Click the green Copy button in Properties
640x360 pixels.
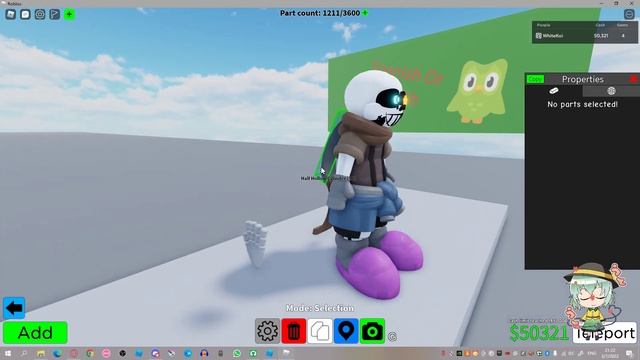pos(535,79)
